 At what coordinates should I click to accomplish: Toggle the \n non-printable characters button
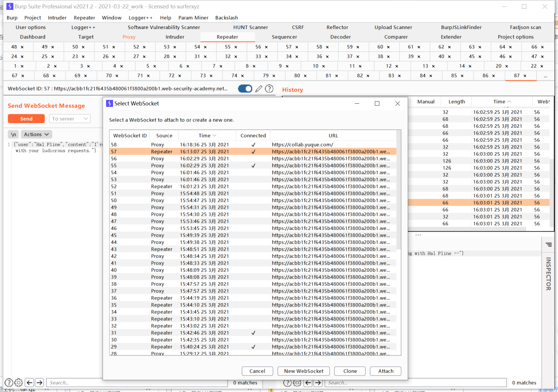click(13, 134)
